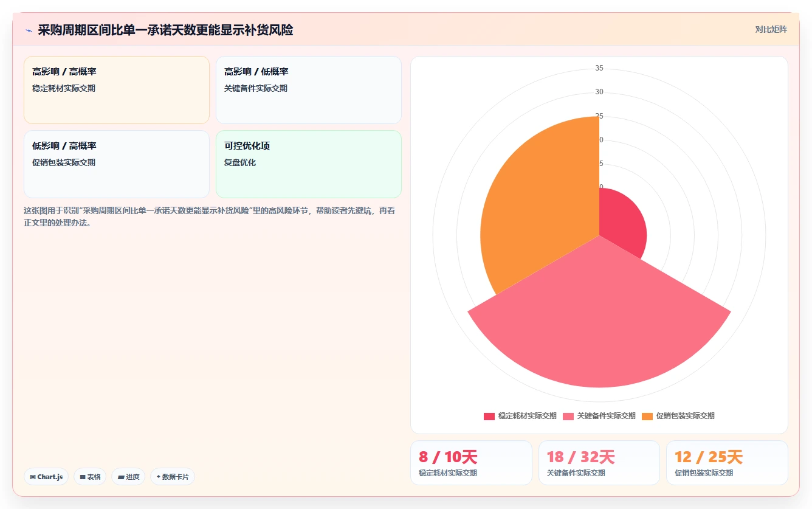This screenshot has height=509, width=812.
Task: Select the 低影响 / 高概率 card
Action: [x=117, y=164]
